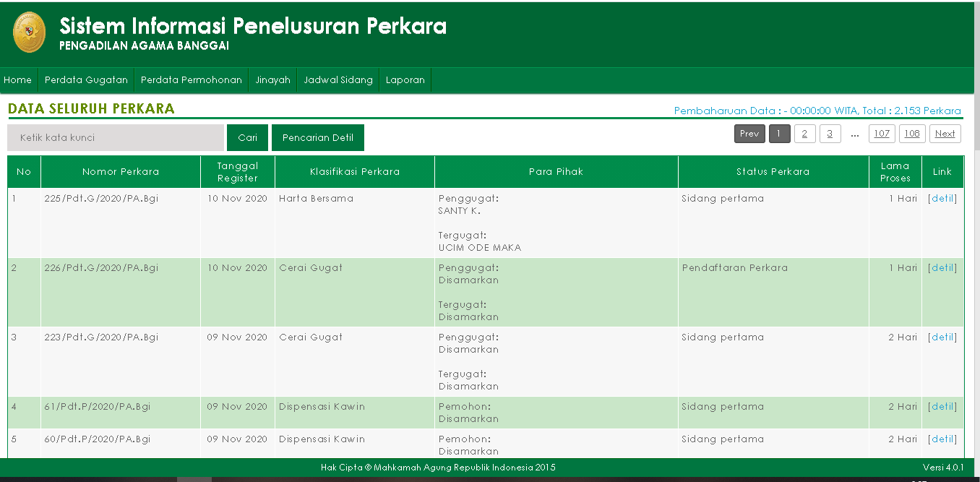Image resolution: width=980 pixels, height=482 pixels.
Task: Open detil link for case 61/Pdt.P/2020/PA.Bgi
Action: click(942, 406)
